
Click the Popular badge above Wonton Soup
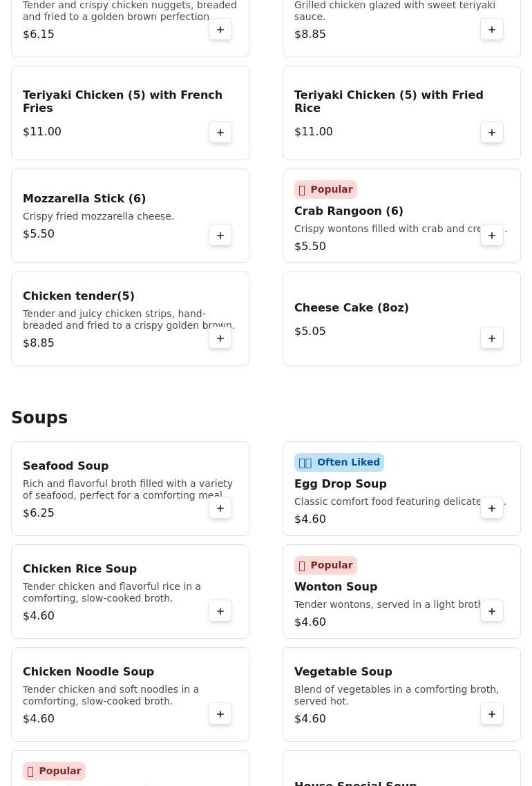tap(325, 565)
